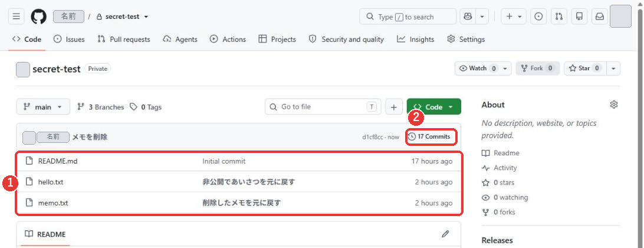The image size is (644, 248).
Task: Click the commit author avatar
Action: point(29,138)
